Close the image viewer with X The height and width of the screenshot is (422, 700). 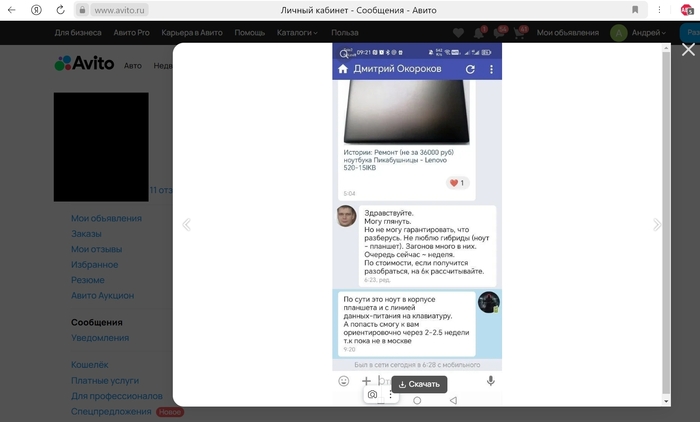click(x=688, y=50)
